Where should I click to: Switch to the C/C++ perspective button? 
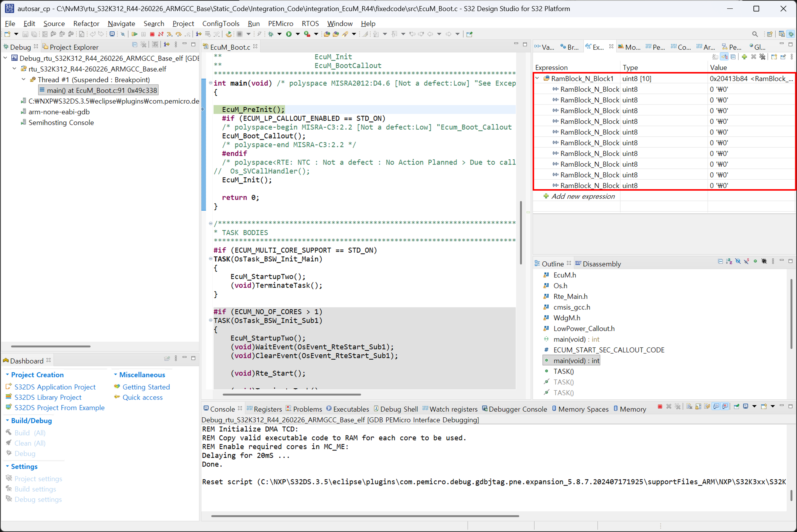click(782, 34)
